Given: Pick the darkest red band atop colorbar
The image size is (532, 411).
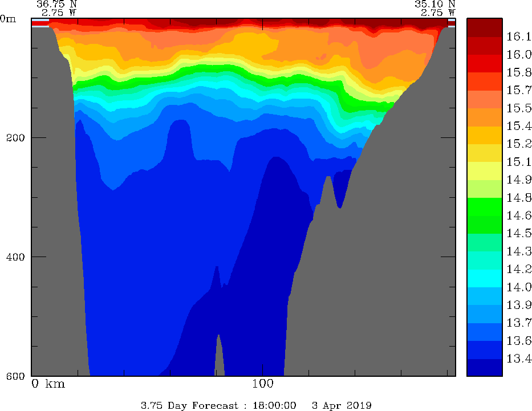Looking at the screenshot, I should click(485, 27).
